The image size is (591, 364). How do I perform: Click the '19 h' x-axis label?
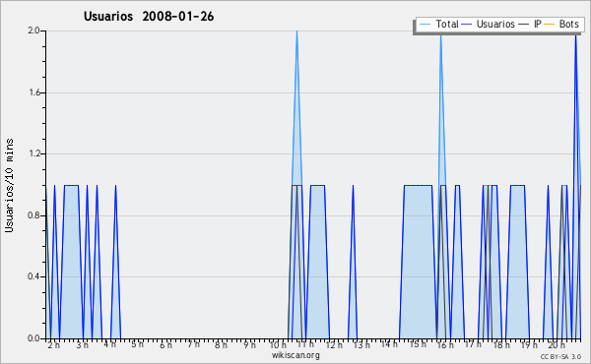[x=529, y=345]
